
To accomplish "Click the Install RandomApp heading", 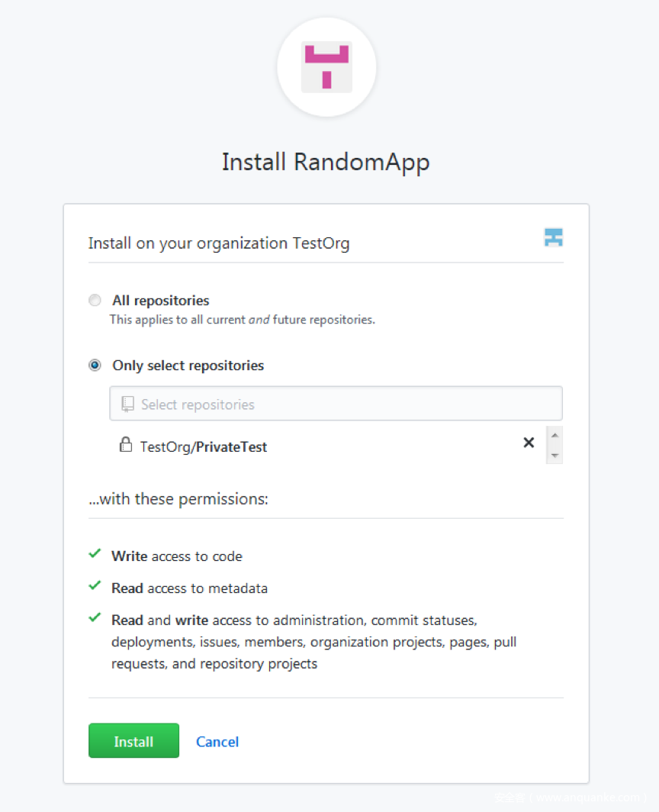I will pos(326,163).
